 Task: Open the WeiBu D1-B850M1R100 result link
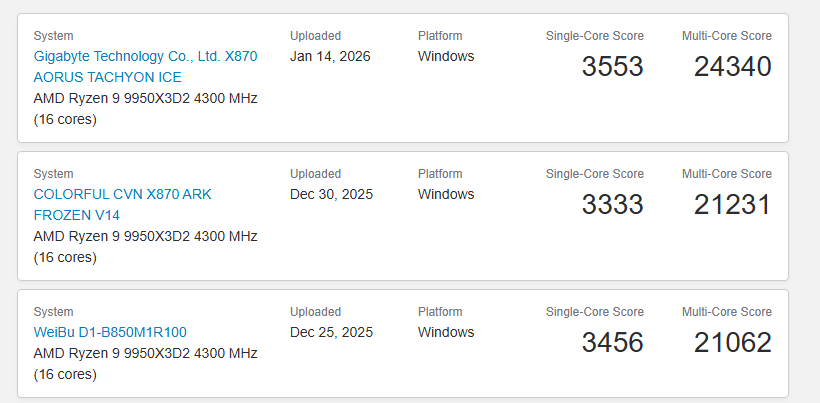110,332
